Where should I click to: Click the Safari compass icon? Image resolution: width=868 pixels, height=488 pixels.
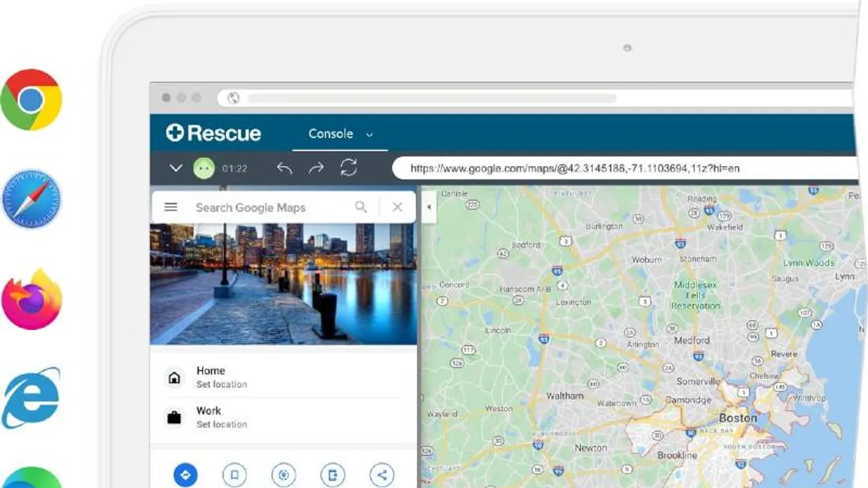[x=31, y=199]
